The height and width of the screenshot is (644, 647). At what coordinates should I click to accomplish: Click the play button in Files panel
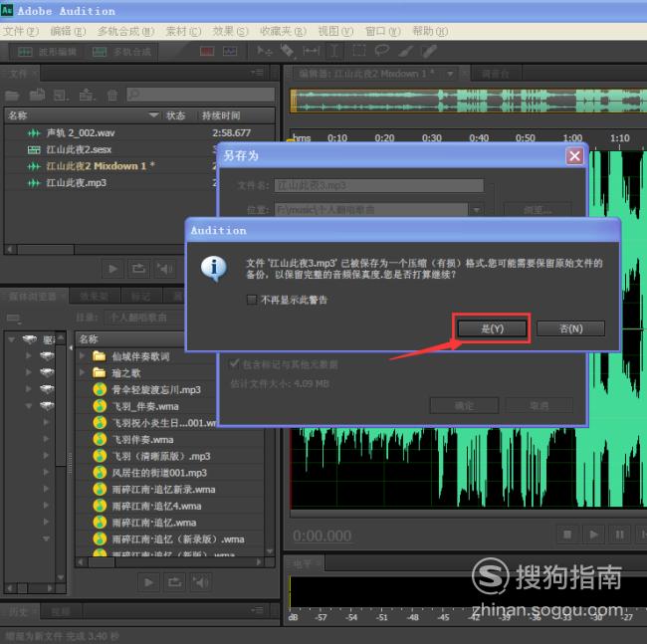click(x=112, y=269)
